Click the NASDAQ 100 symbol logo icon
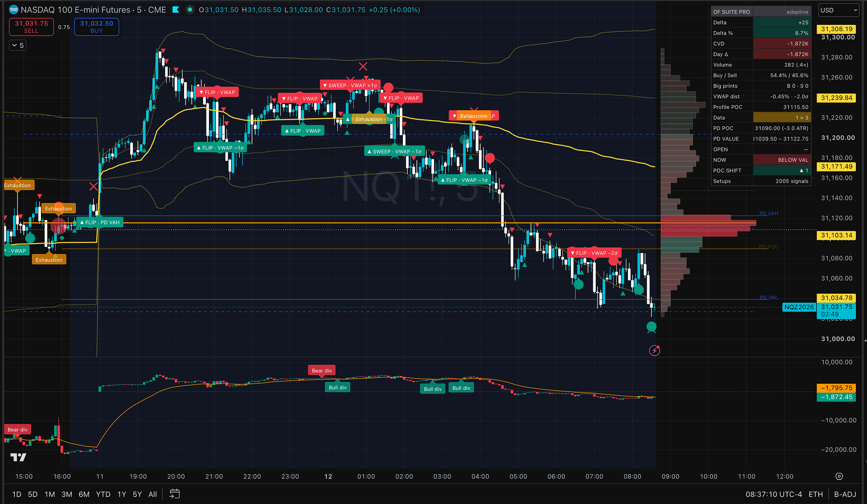867x504 pixels. click(x=14, y=10)
